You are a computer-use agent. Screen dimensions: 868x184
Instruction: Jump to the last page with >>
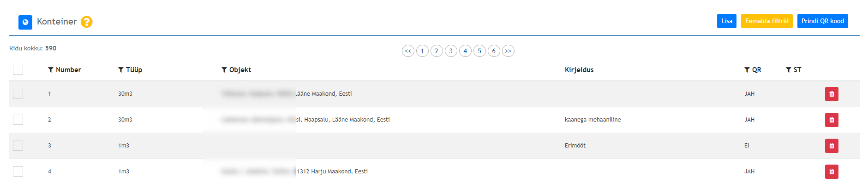coord(508,51)
